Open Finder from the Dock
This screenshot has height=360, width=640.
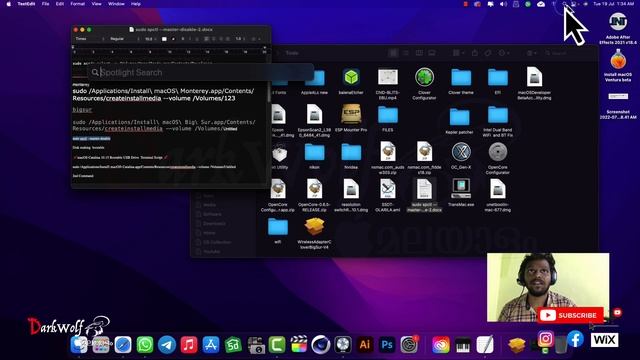pos(79,345)
